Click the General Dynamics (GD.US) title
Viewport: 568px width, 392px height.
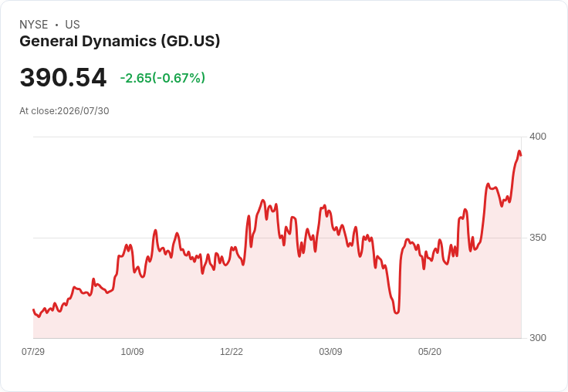click(120, 42)
